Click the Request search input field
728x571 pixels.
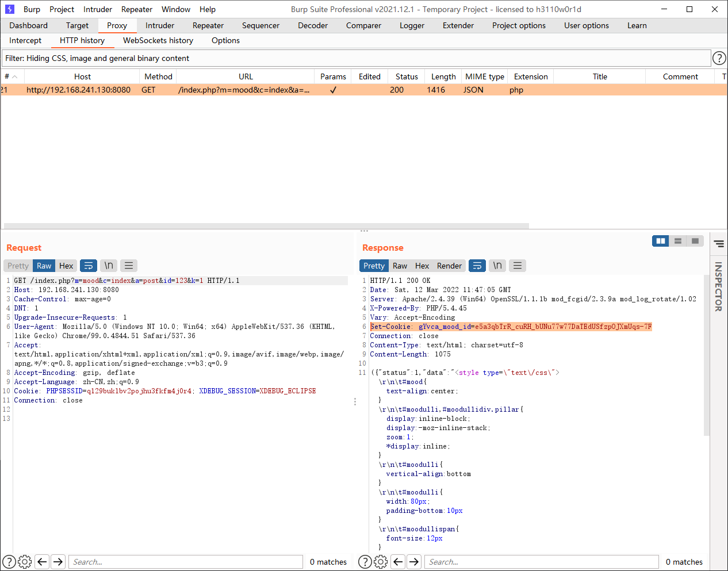click(x=185, y=562)
